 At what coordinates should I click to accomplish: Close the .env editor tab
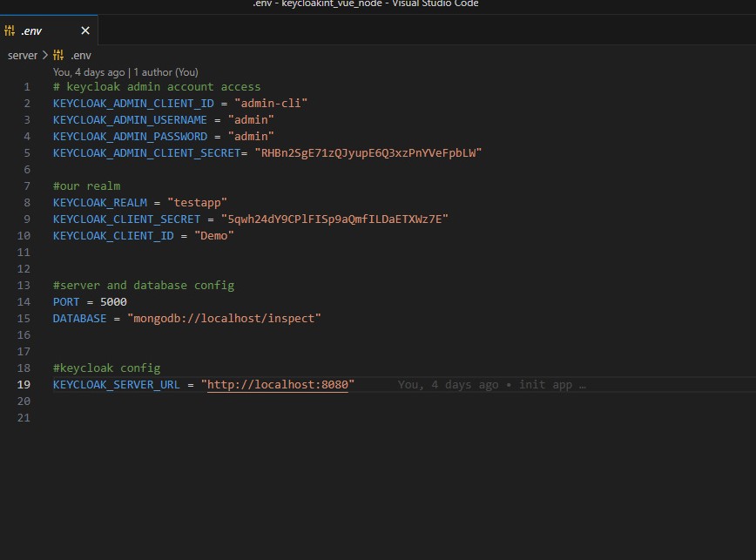(85, 30)
